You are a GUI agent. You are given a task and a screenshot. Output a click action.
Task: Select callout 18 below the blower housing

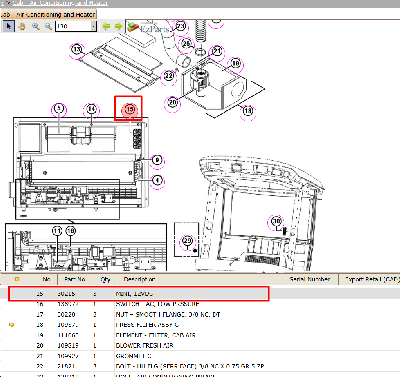click(x=248, y=110)
